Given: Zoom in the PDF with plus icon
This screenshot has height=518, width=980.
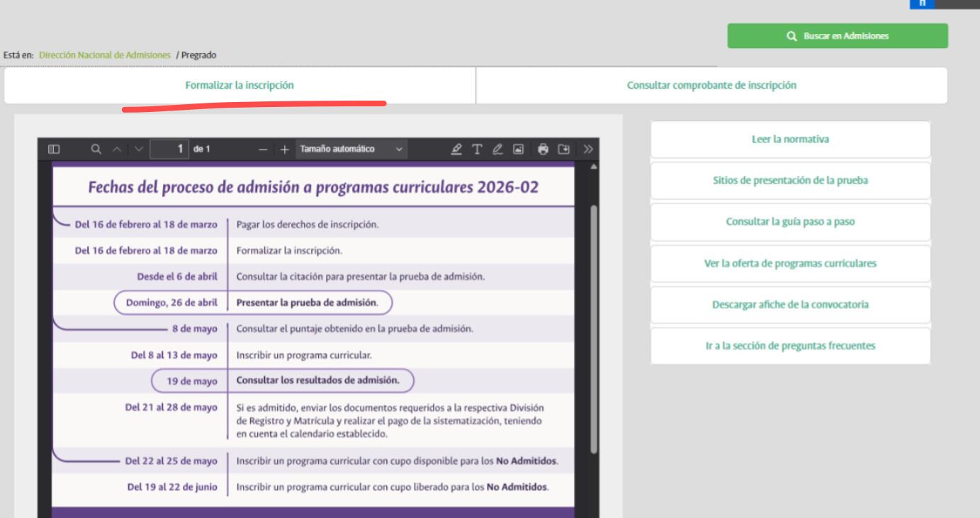Looking at the screenshot, I should (x=285, y=150).
